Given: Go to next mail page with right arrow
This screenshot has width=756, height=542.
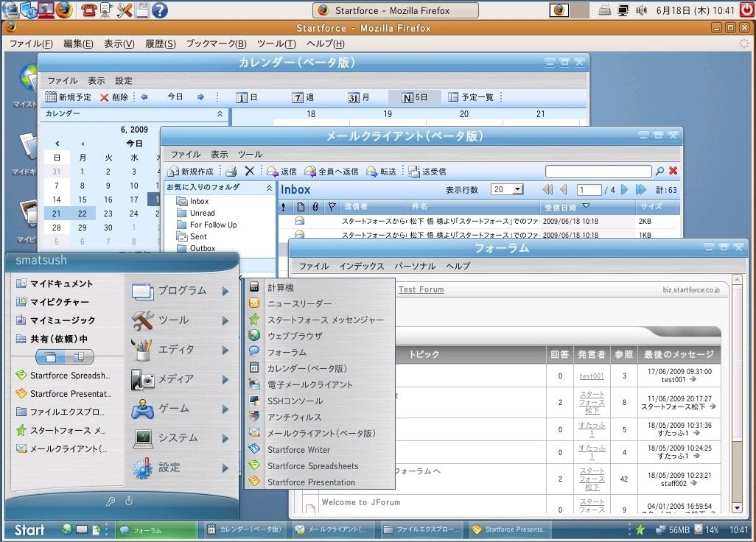Looking at the screenshot, I should (x=625, y=189).
